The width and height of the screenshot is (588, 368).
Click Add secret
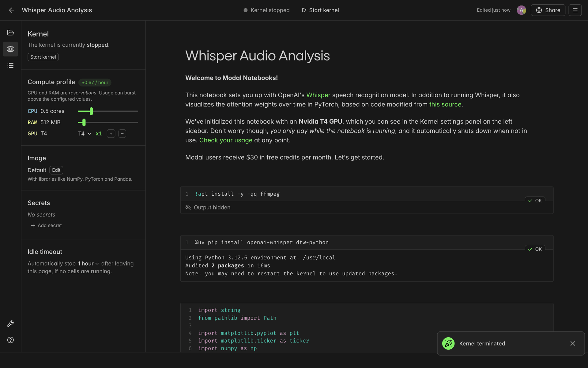46,225
